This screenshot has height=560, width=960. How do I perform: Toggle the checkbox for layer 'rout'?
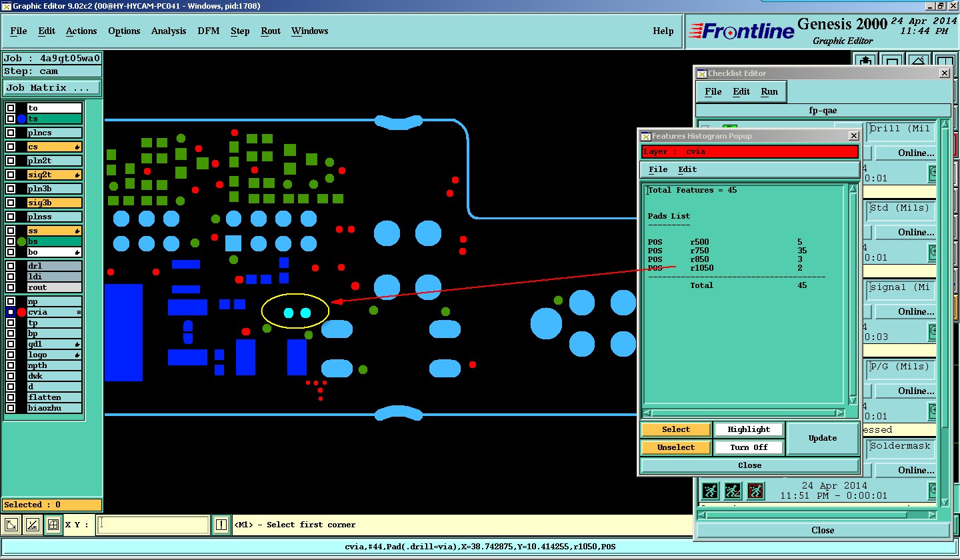[x=11, y=287]
